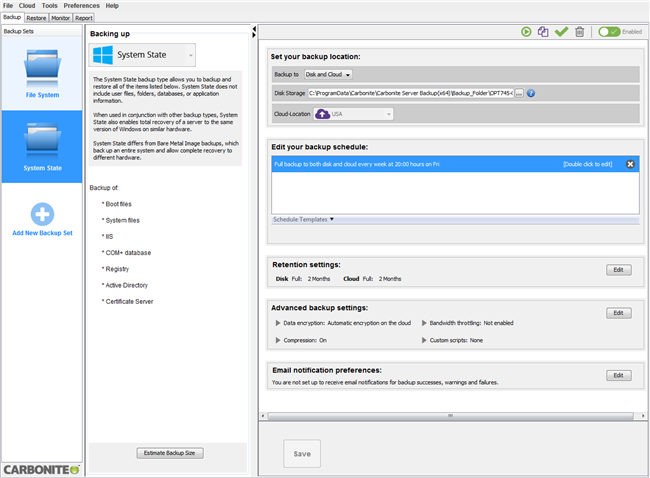Click the Disk Storage path field
Viewport: 650px width, 478px height.
pyautogui.click(x=411, y=93)
